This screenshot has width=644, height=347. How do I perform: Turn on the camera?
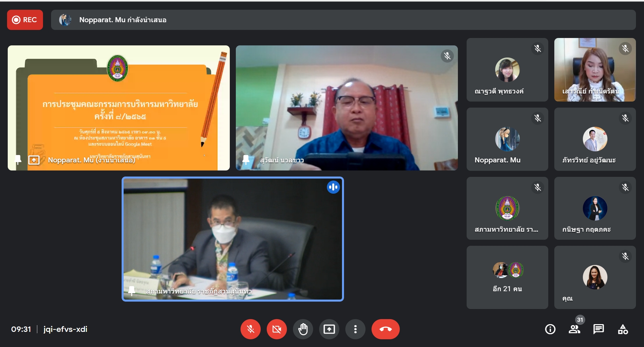[x=276, y=329]
